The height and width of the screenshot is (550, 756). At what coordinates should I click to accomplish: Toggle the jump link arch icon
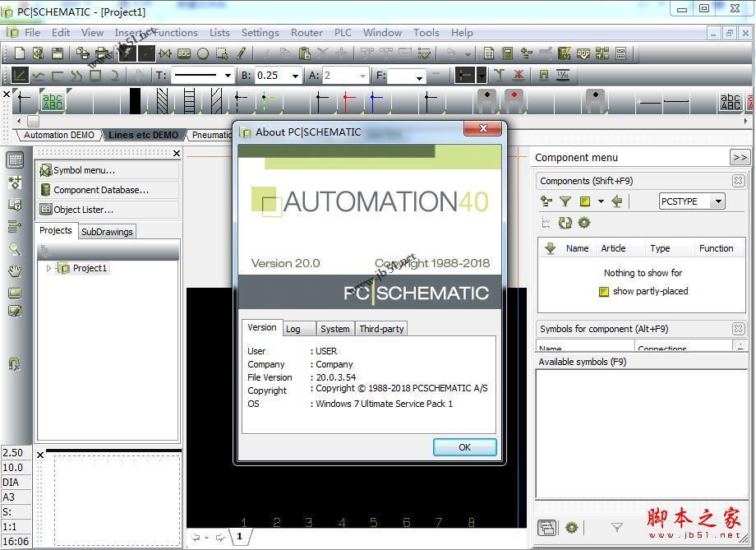click(x=544, y=76)
